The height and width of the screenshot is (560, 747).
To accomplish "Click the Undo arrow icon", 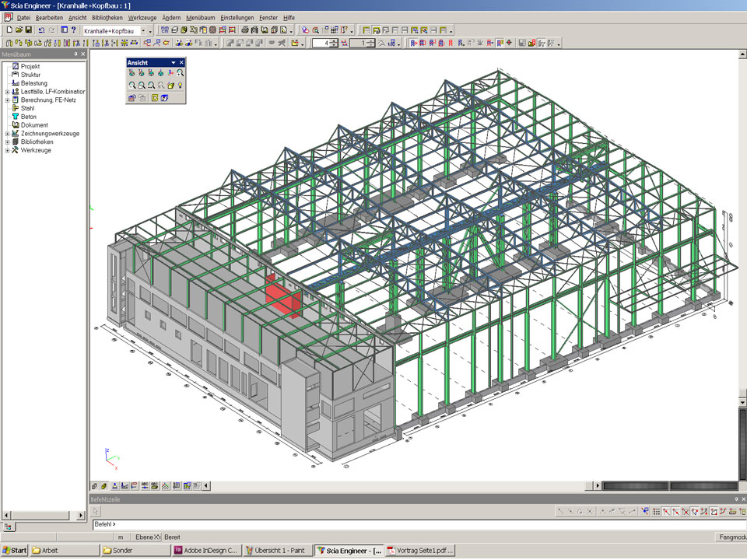I will 41,30.
